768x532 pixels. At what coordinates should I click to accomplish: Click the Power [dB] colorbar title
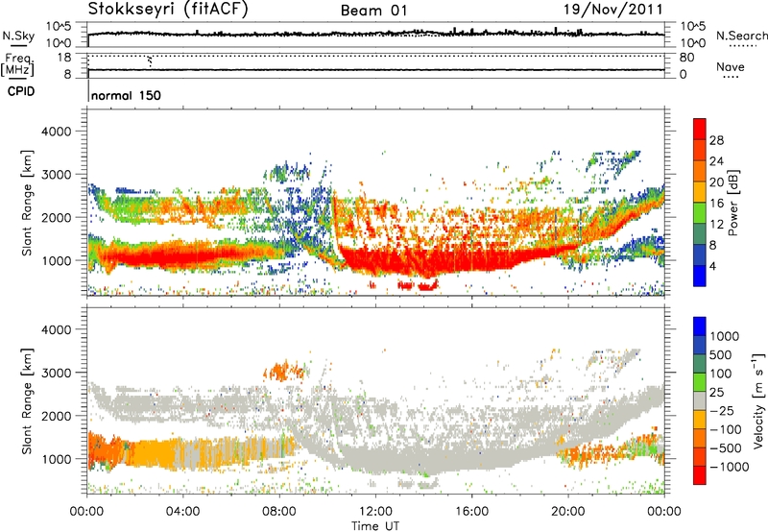[733, 203]
